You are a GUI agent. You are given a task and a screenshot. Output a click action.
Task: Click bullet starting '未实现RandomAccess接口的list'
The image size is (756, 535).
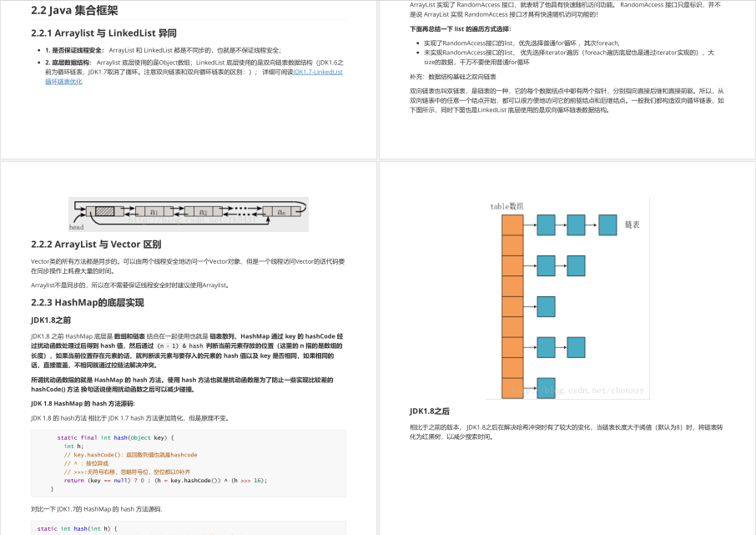(569, 57)
